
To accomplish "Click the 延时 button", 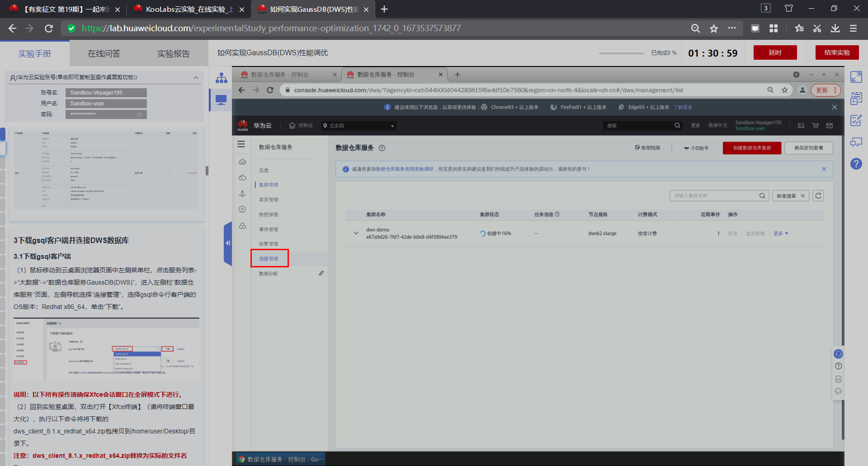I will tap(775, 52).
